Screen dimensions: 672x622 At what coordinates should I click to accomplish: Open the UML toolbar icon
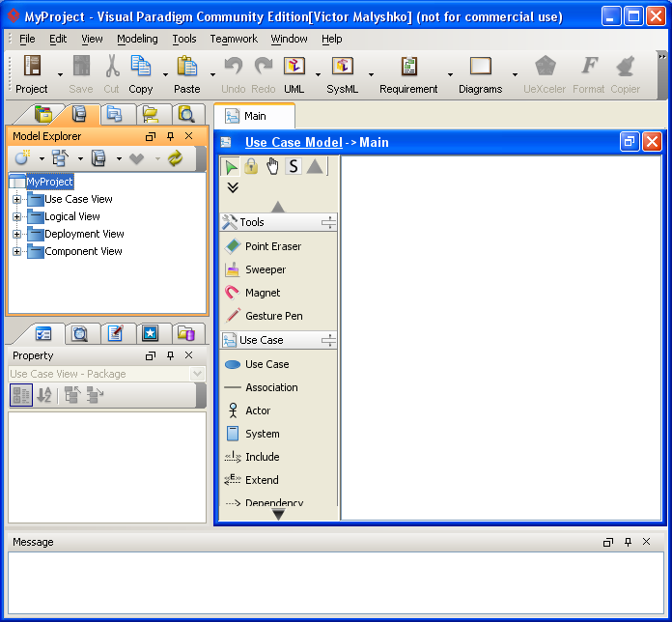(294, 66)
